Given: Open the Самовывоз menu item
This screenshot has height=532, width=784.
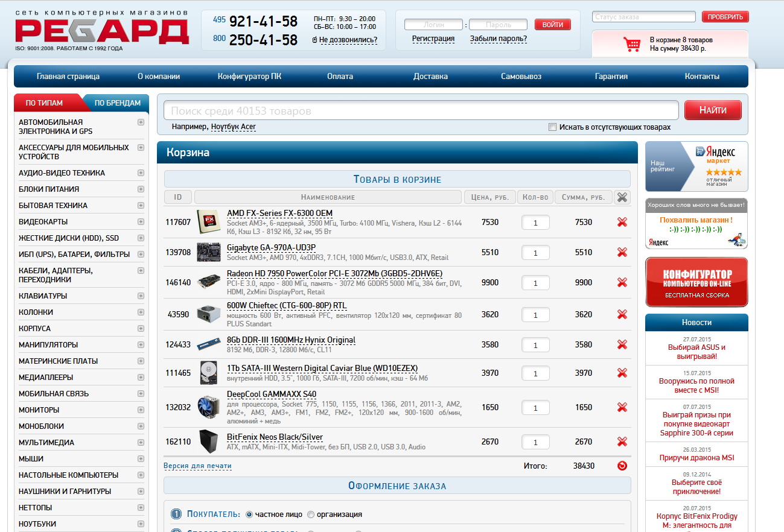Looking at the screenshot, I should pos(521,77).
